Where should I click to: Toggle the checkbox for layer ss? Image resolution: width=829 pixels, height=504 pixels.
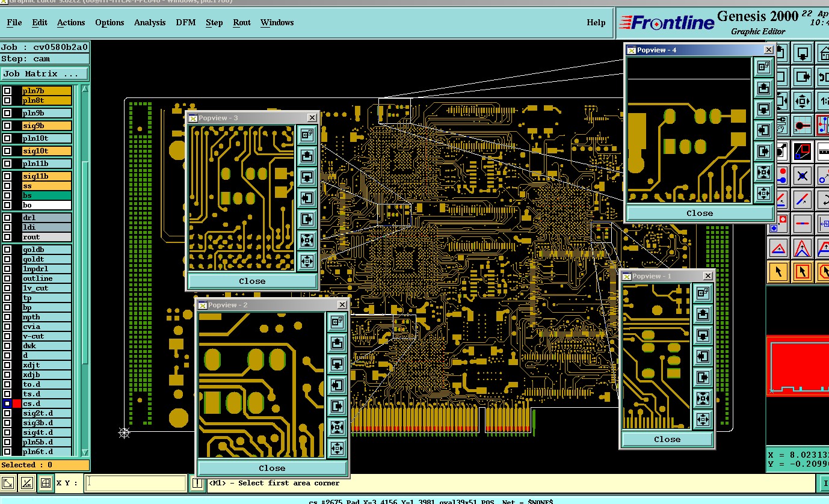pos(7,186)
